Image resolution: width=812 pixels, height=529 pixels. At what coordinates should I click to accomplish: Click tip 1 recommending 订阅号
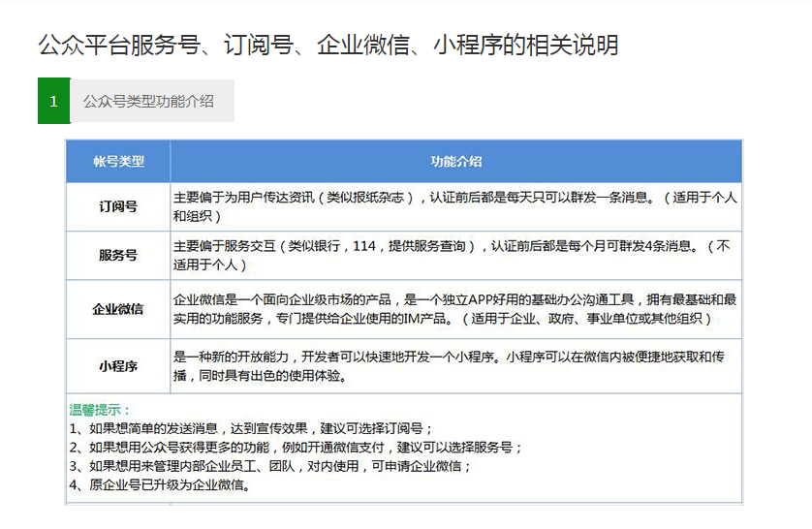click(251, 428)
